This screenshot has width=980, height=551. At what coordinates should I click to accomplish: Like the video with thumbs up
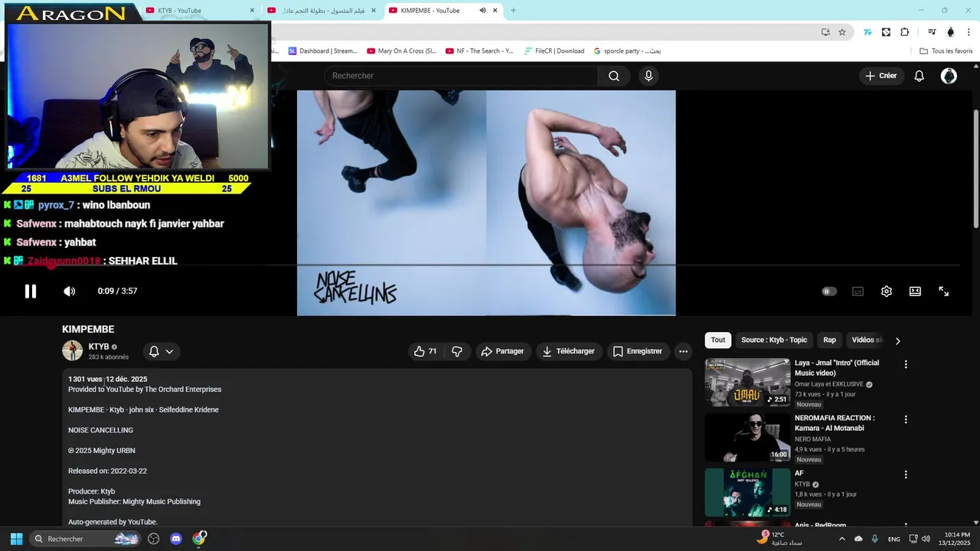coord(426,351)
